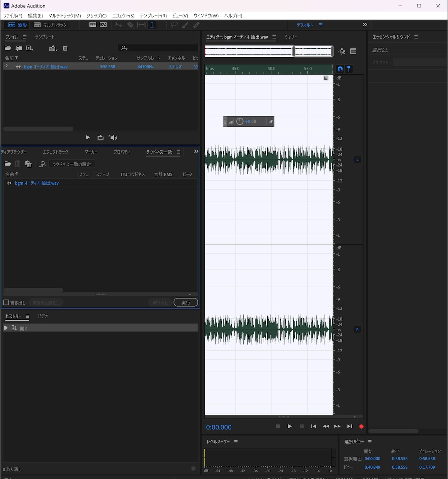This screenshot has height=479, width=448.
Task: Switch to the 波形 waveform view
Action: coord(17,25)
